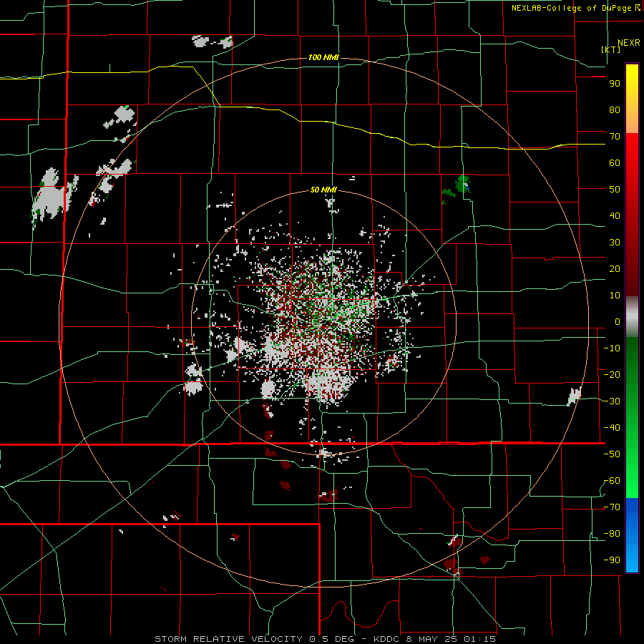
Task: Click the [KT] units label
Action: [610, 49]
